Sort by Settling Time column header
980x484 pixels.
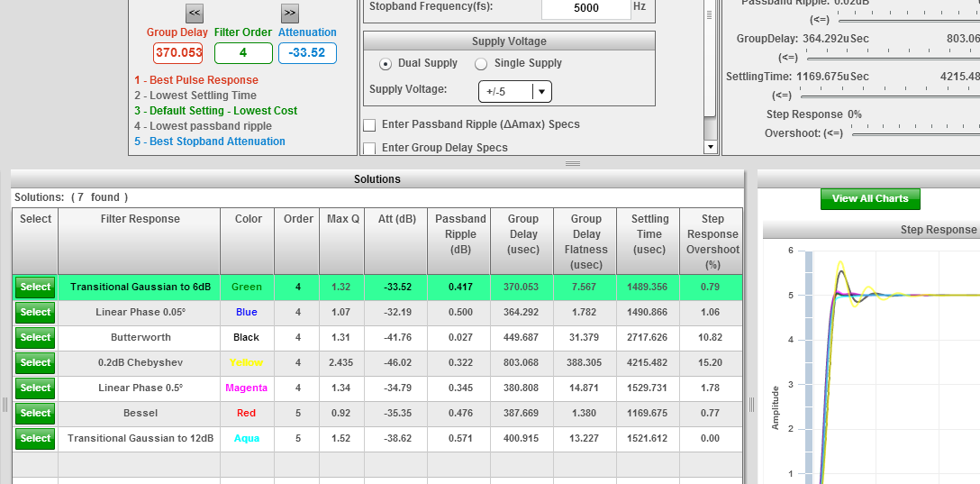pos(649,233)
